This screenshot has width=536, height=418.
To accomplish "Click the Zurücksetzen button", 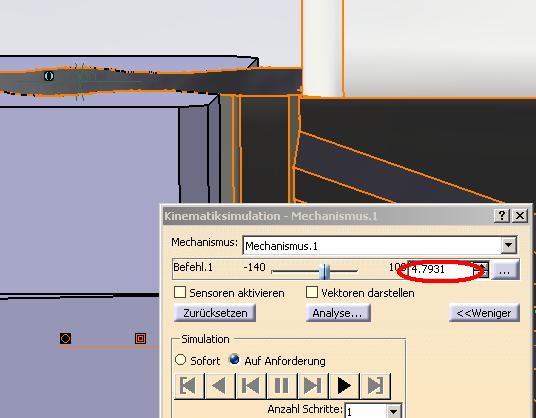I will coord(215,313).
